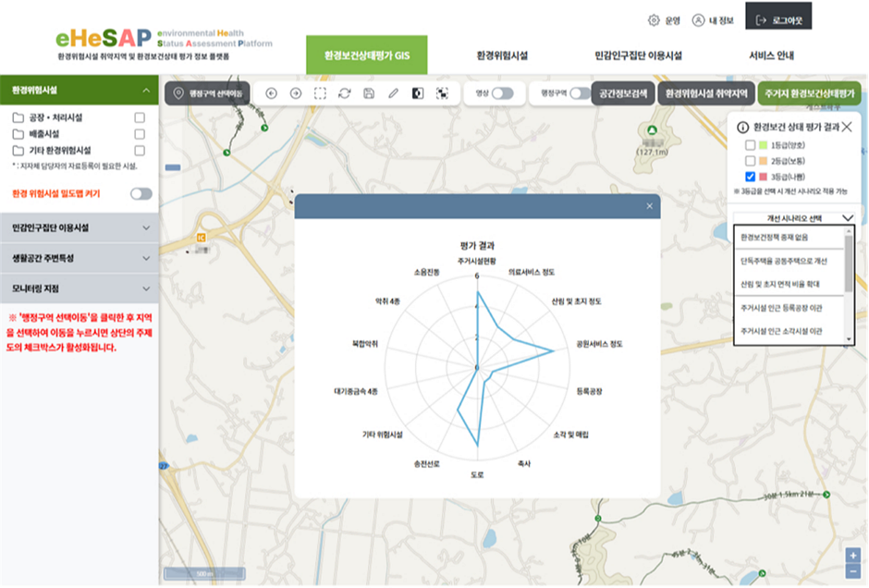This screenshot has height=588, width=869.
Task: Click the refresh map tool icon
Action: pyautogui.click(x=344, y=93)
